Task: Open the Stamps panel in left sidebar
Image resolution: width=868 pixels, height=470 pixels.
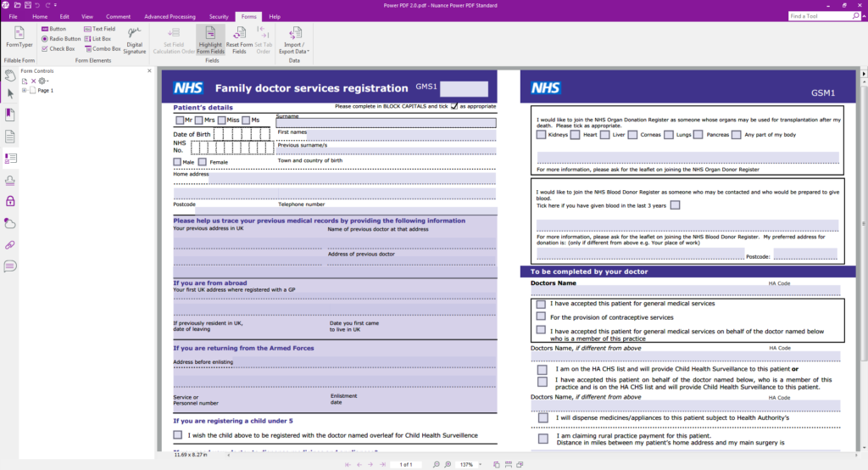Action: 10,180
